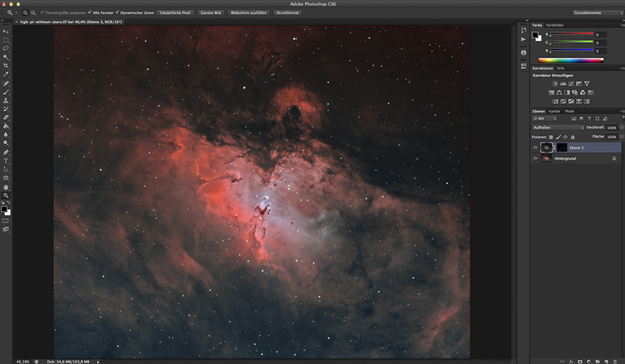Select the Paint Bucket tool
Screen dimensions: 625x364
tap(6, 126)
